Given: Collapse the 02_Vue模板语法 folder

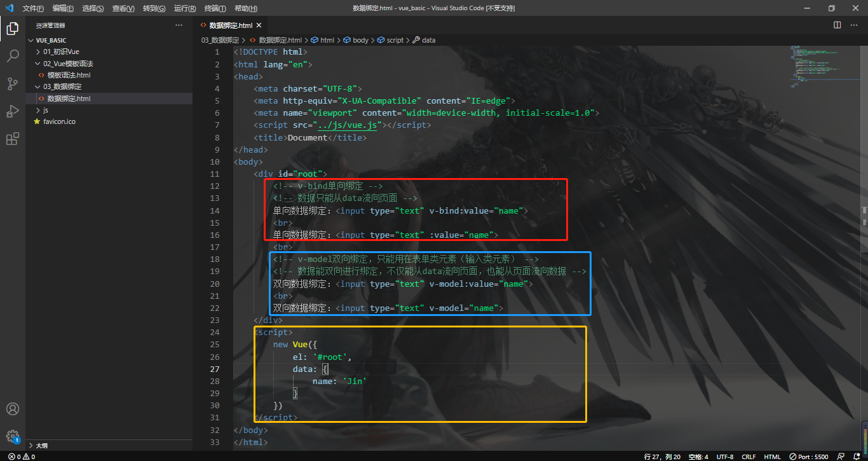Looking at the screenshot, I should [x=38, y=64].
